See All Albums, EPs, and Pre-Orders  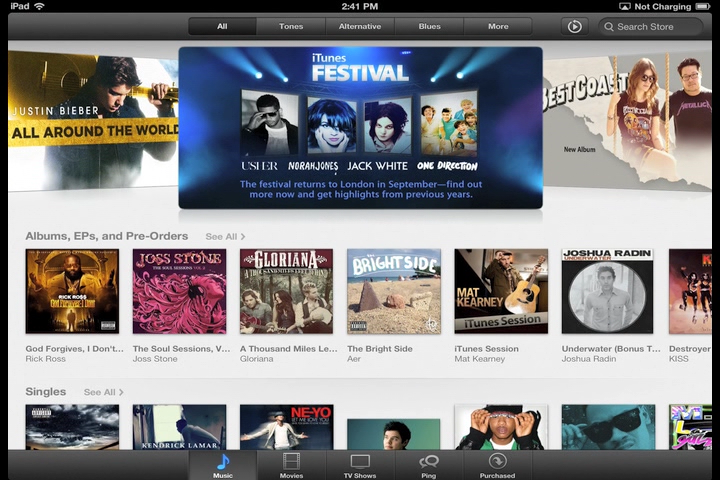point(225,237)
